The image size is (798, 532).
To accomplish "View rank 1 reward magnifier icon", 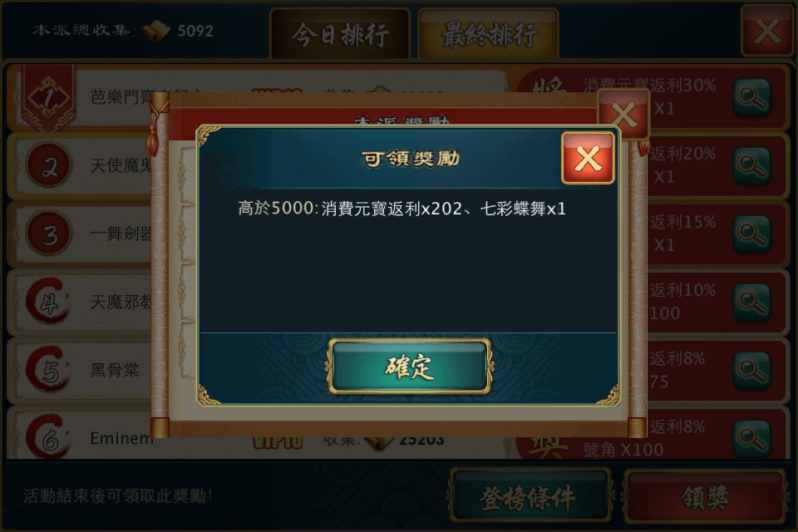I will pyautogui.click(x=751, y=97).
